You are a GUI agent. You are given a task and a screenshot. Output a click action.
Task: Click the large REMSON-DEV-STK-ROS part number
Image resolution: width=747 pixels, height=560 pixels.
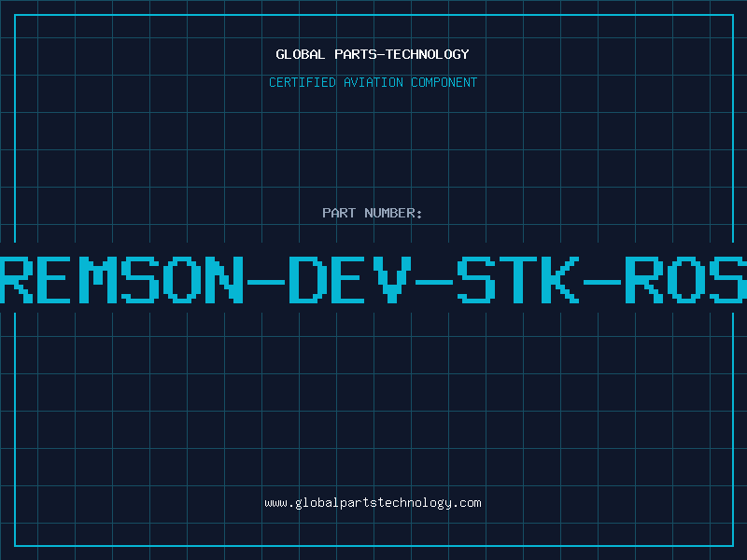(x=373, y=280)
